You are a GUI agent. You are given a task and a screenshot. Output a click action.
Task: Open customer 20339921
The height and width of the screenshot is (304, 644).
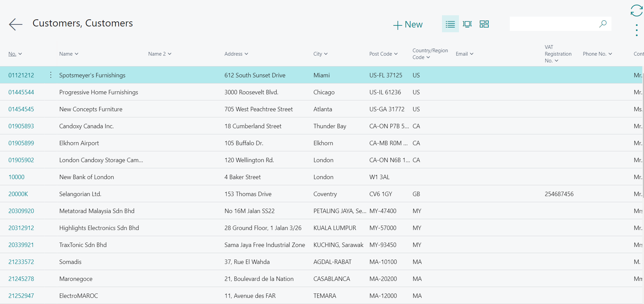point(21,245)
